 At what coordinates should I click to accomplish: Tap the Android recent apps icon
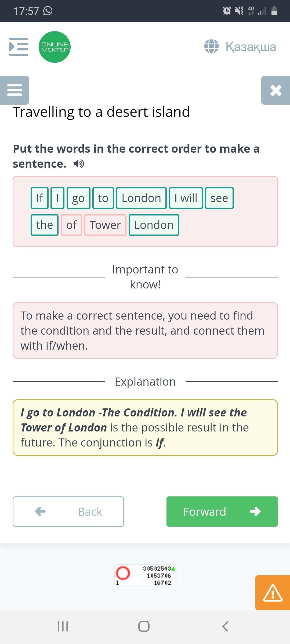point(63,626)
